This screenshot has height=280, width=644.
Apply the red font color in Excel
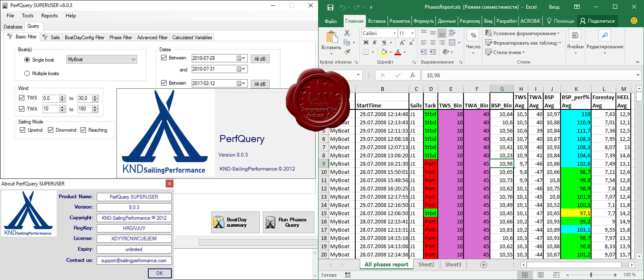tap(398, 52)
